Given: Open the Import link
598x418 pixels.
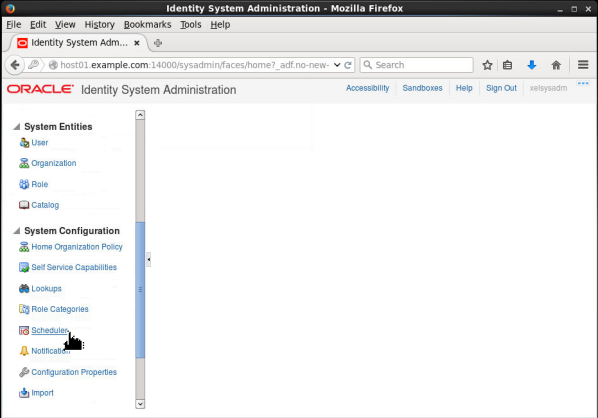Looking at the screenshot, I should pos(42,393).
